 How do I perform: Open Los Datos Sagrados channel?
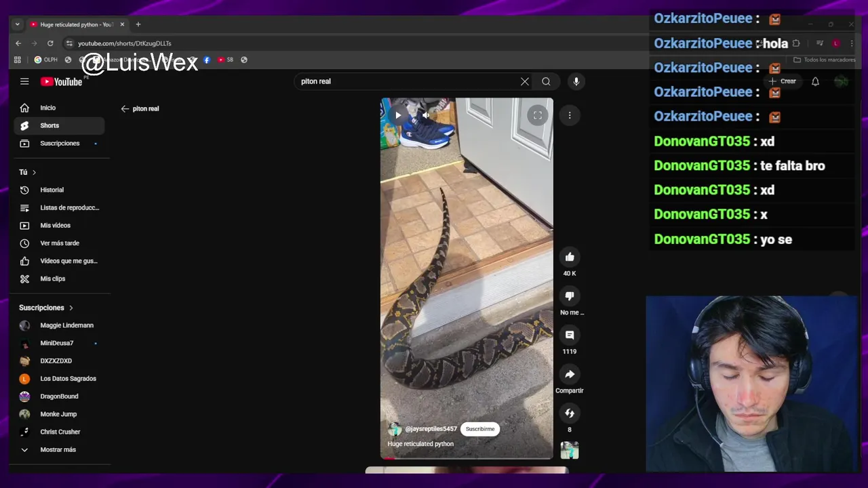point(59,378)
